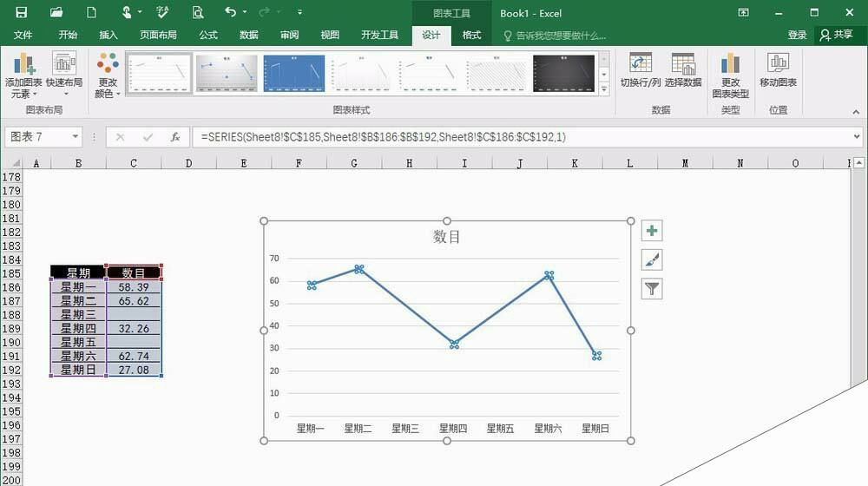Click 登录 to sign in
Screen dimensions: 868x486
point(797,35)
